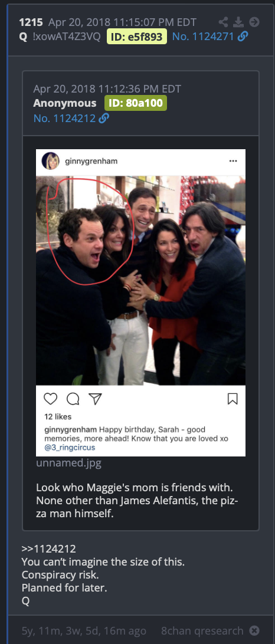Click the chain link icon beside No. 1124212
Image resolution: width=275 pixels, height=644 pixels.
tap(104, 119)
